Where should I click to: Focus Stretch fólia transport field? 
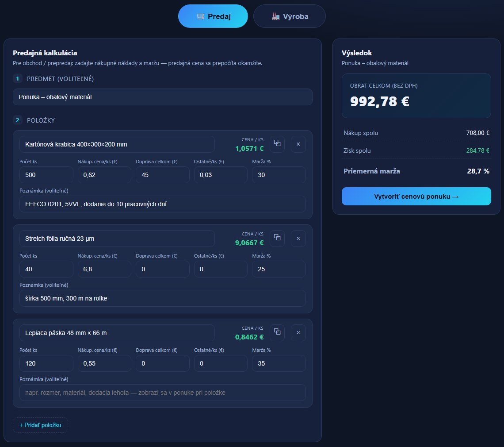click(x=163, y=269)
